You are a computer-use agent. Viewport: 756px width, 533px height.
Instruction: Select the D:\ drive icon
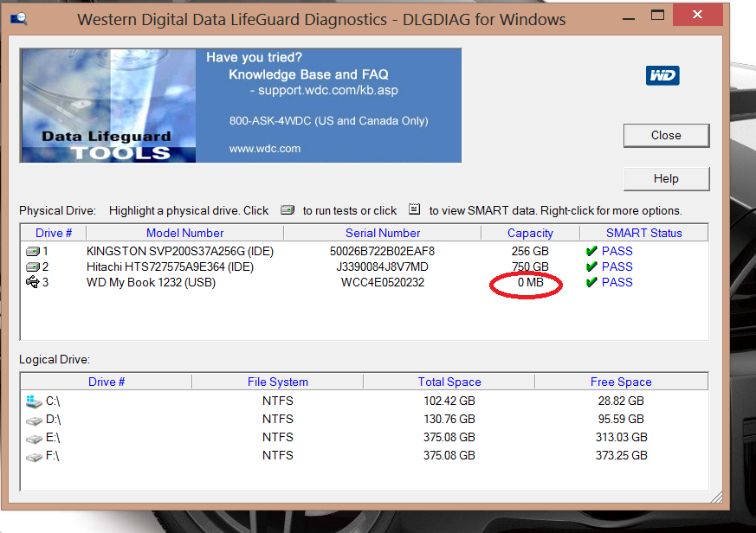click(x=34, y=421)
